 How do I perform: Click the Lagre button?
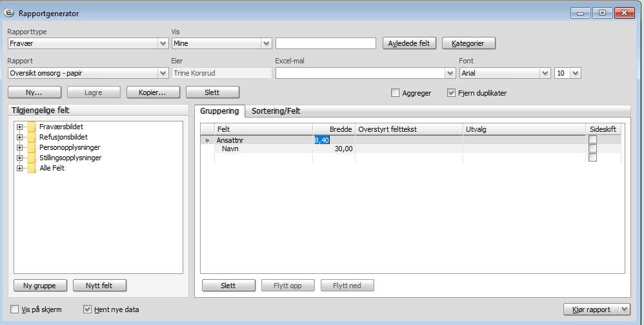[x=94, y=92]
